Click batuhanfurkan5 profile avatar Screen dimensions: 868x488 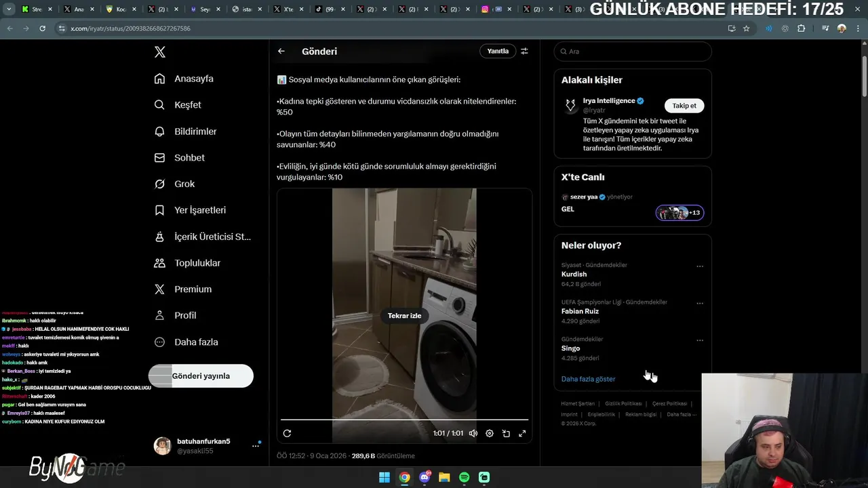pos(163,446)
